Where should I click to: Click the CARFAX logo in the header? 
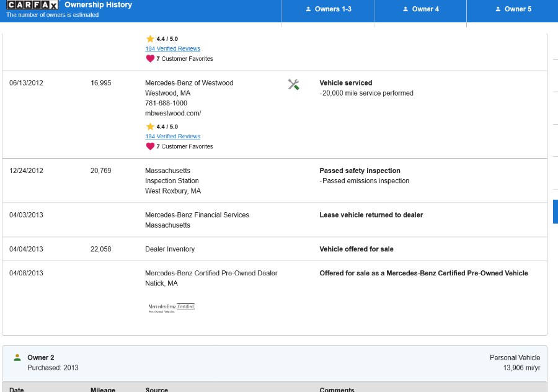point(32,5)
